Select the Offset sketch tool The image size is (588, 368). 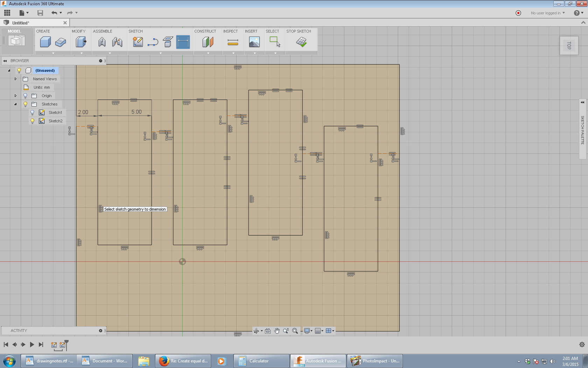tap(168, 42)
